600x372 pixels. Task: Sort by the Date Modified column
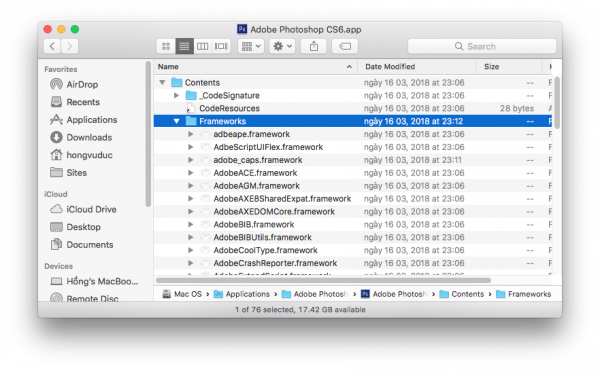[416, 67]
